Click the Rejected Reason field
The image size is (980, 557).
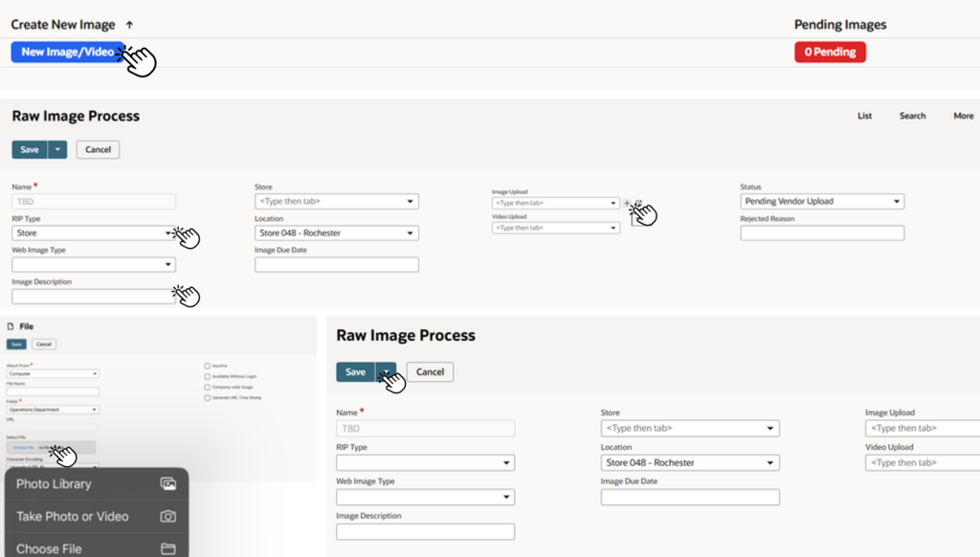[822, 234]
